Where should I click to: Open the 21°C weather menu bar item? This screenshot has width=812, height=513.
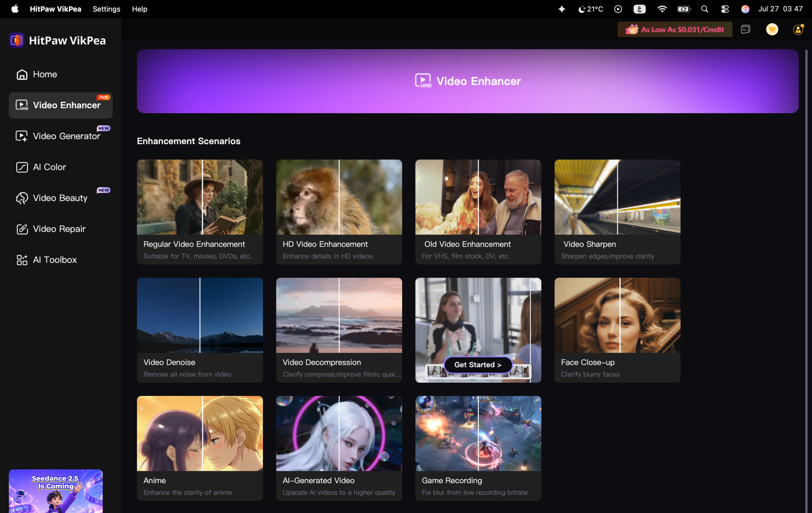pos(591,9)
